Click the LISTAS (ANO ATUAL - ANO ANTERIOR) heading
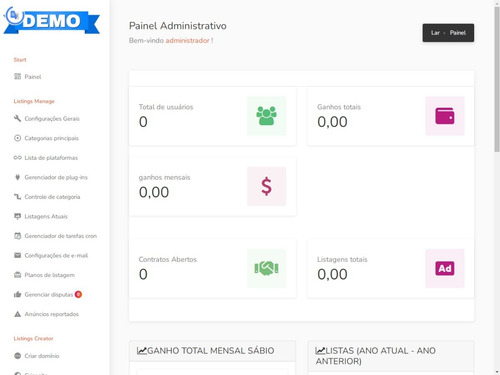The width and height of the screenshot is (500, 375). pos(376,356)
